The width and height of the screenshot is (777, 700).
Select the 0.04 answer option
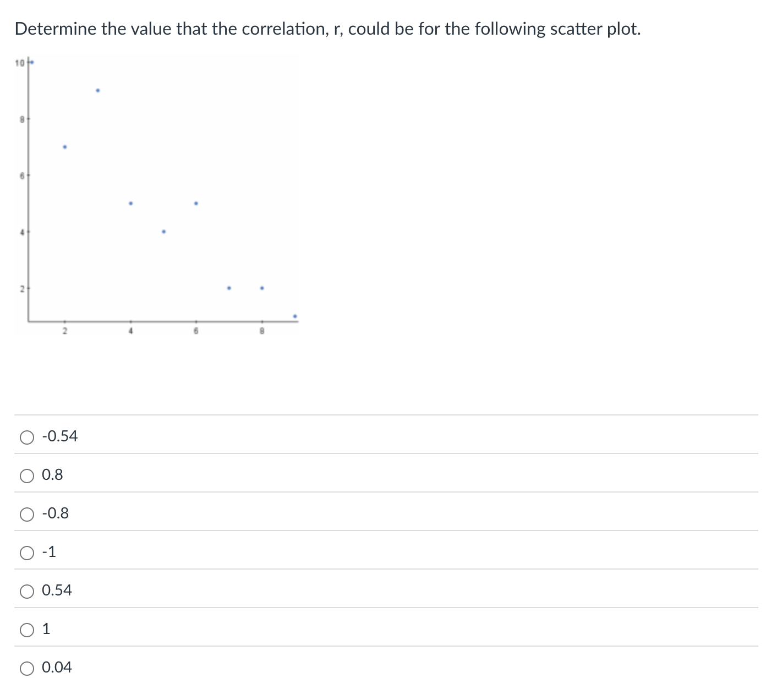point(26,667)
